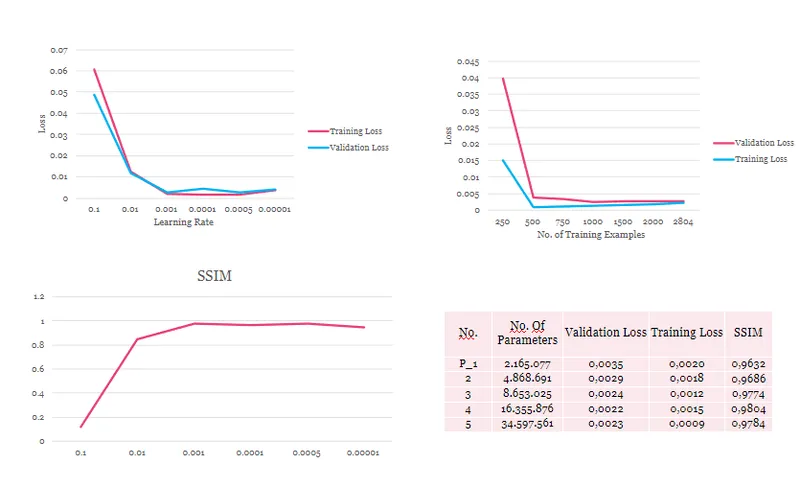Click the 'Training Loss' table column header

point(686,332)
